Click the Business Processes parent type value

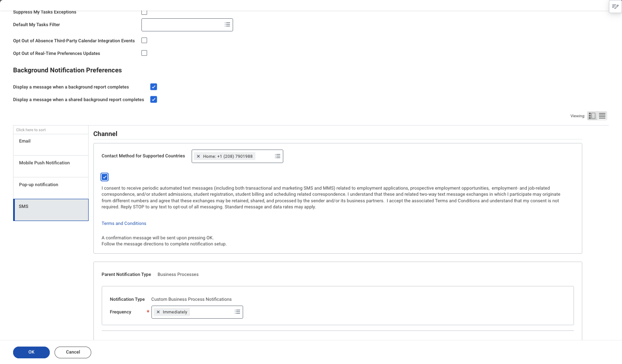click(178, 274)
